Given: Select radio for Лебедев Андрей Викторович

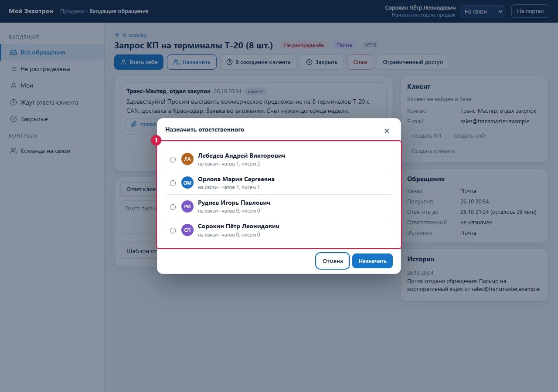Looking at the screenshot, I should [x=173, y=159].
